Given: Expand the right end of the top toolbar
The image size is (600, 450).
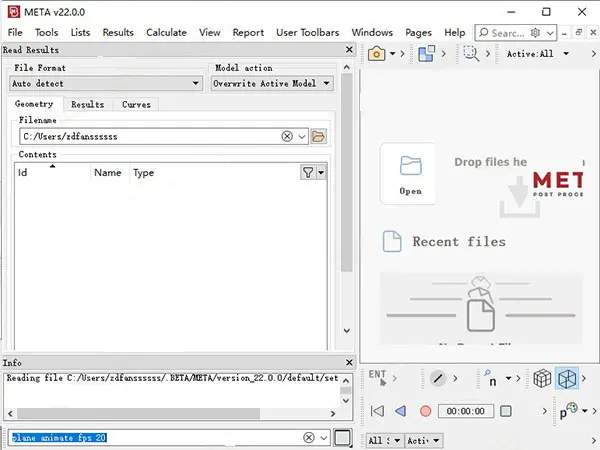Looking at the screenshot, I should [x=593, y=54].
